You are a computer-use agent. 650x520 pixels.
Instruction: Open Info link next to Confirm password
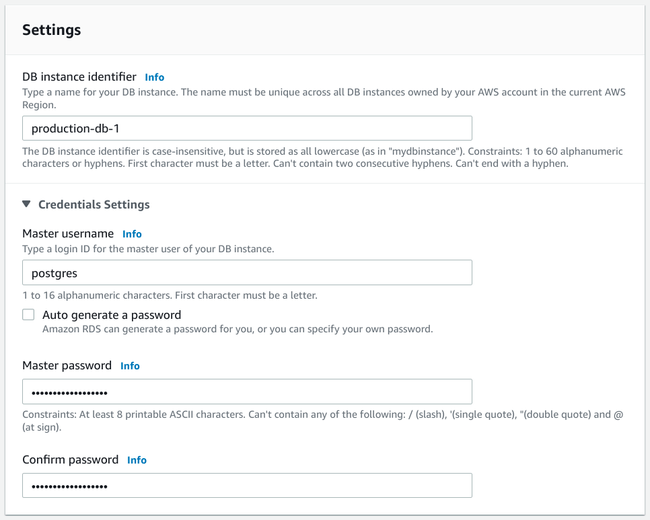coord(137,460)
